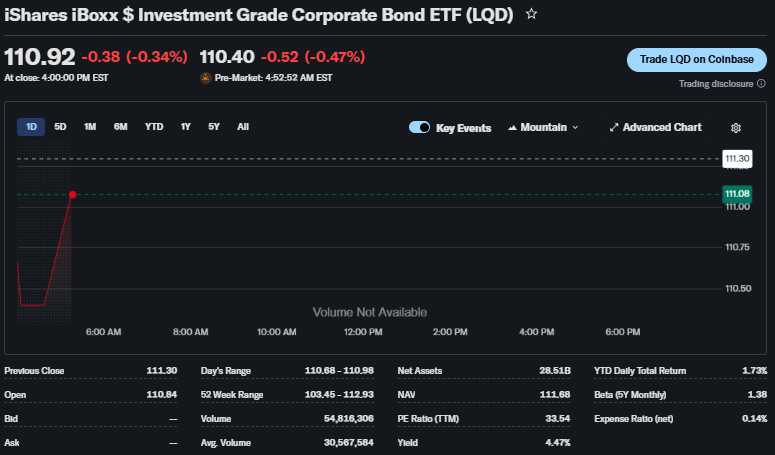
Task: Choose the 6M chart range
Action: pos(120,127)
